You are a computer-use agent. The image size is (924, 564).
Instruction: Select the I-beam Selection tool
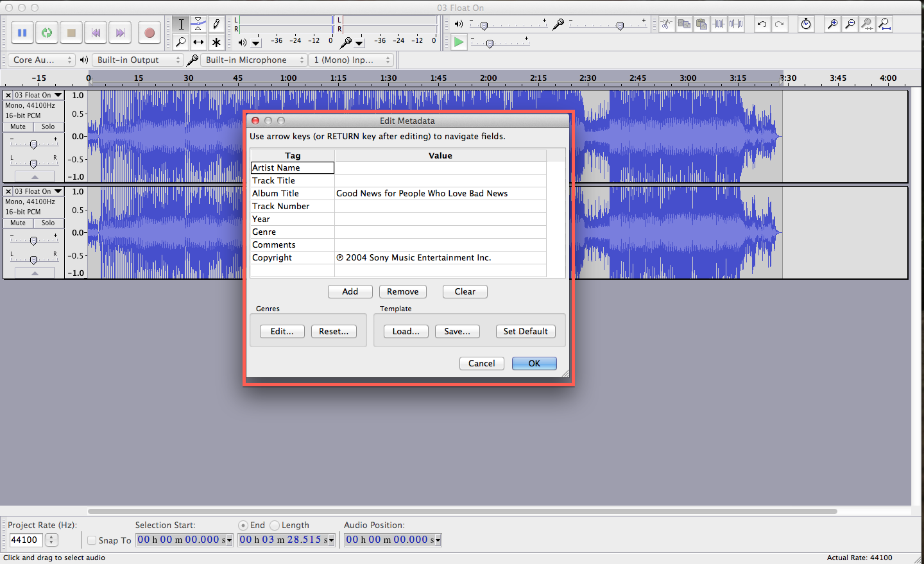[181, 24]
